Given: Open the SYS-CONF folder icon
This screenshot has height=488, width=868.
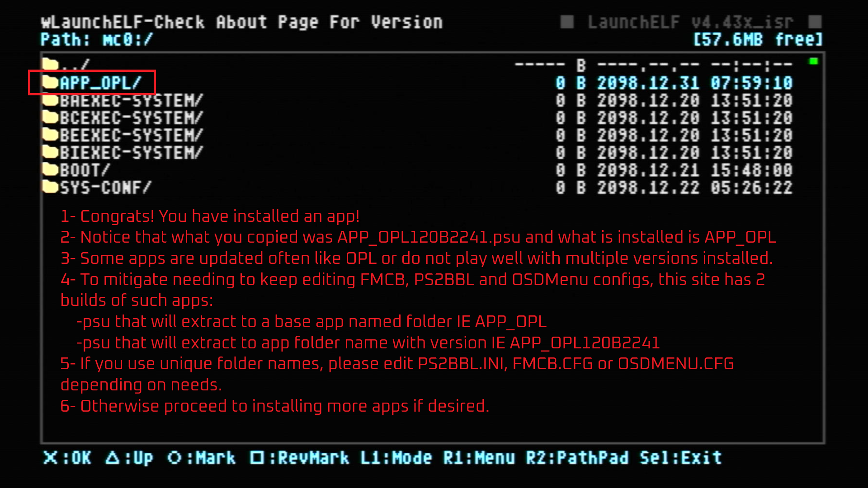Looking at the screenshot, I should coord(50,187).
